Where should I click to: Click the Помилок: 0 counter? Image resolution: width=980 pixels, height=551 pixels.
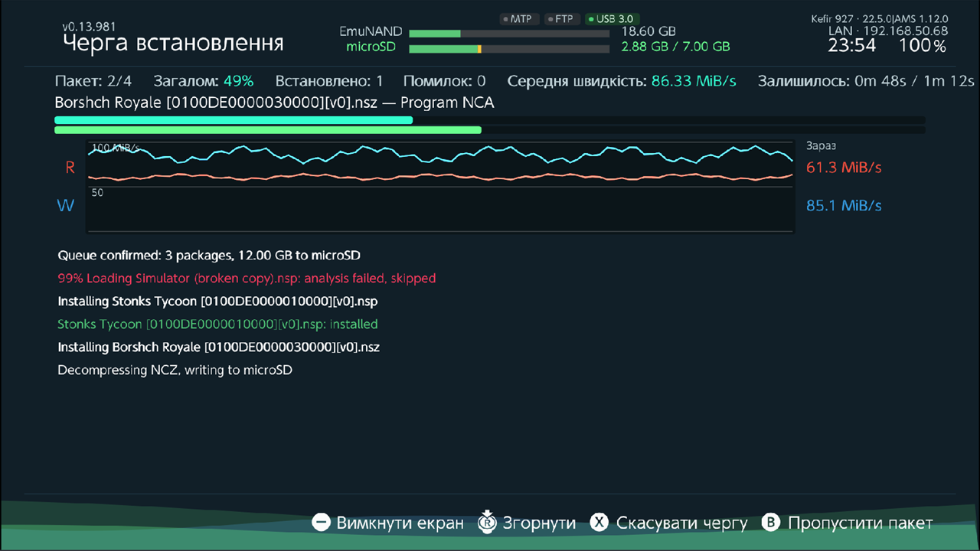click(444, 81)
